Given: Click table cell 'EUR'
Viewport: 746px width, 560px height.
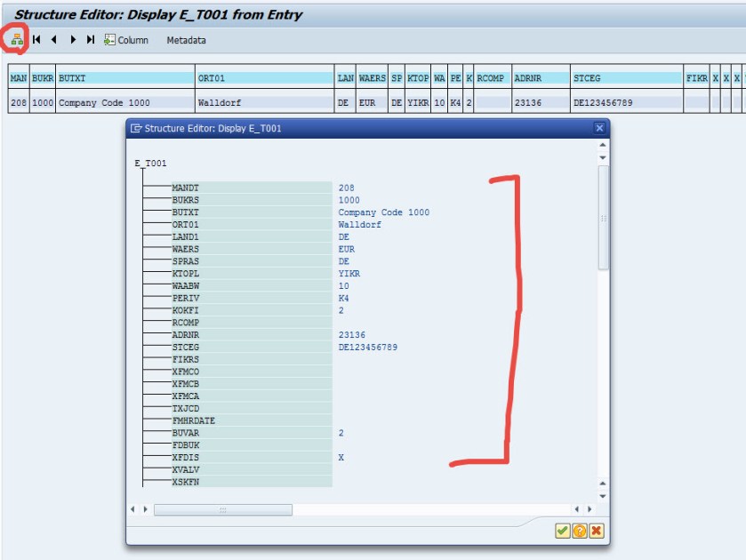Looking at the screenshot, I should 372,102.
